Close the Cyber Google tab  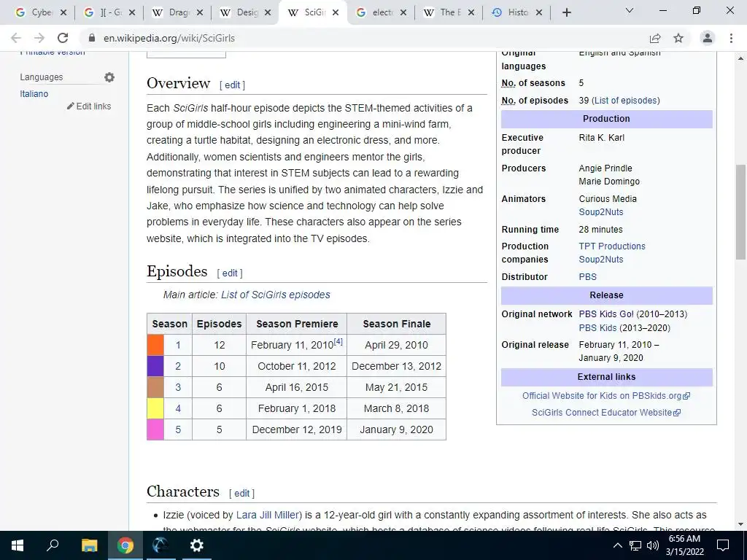pyautogui.click(x=63, y=12)
